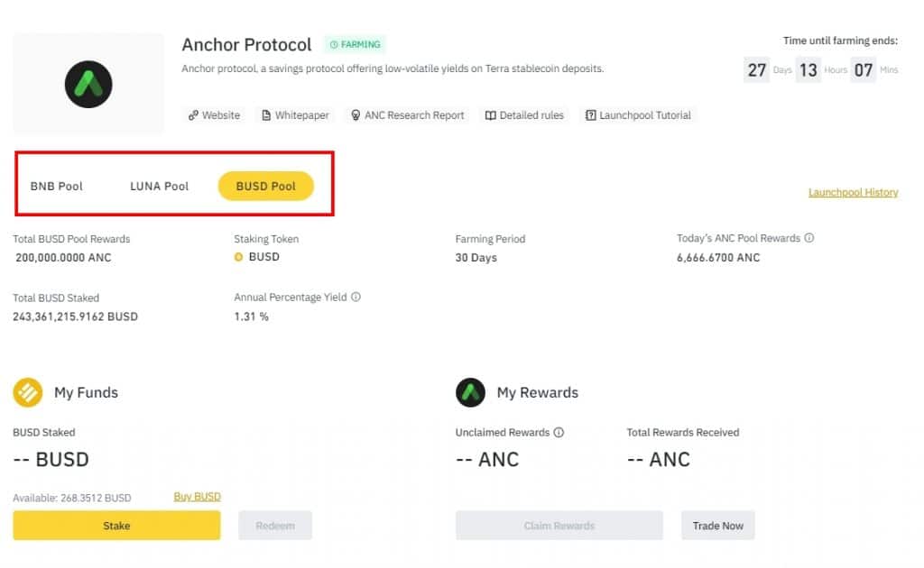924x568 pixels.
Task: Click the ANC logo beside My Rewards
Action: 470,392
